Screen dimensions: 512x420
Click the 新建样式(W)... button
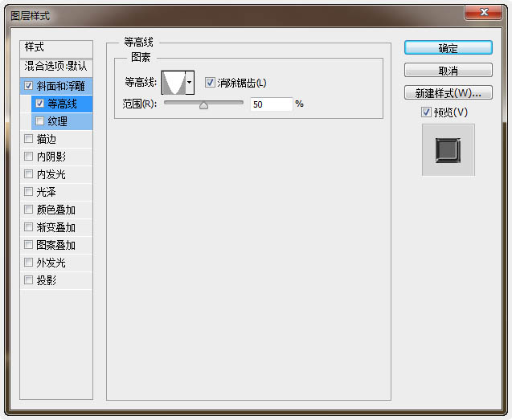(x=448, y=92)
